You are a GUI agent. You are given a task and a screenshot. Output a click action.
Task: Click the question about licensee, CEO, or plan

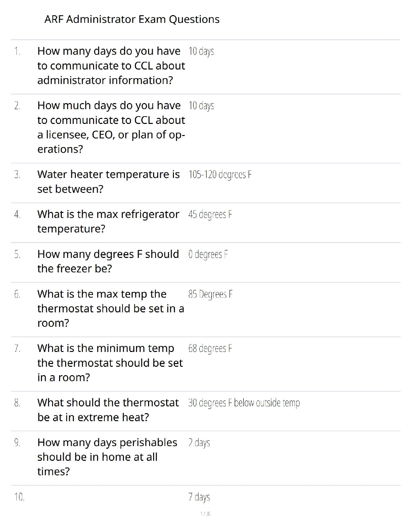(x=111, y=127)
